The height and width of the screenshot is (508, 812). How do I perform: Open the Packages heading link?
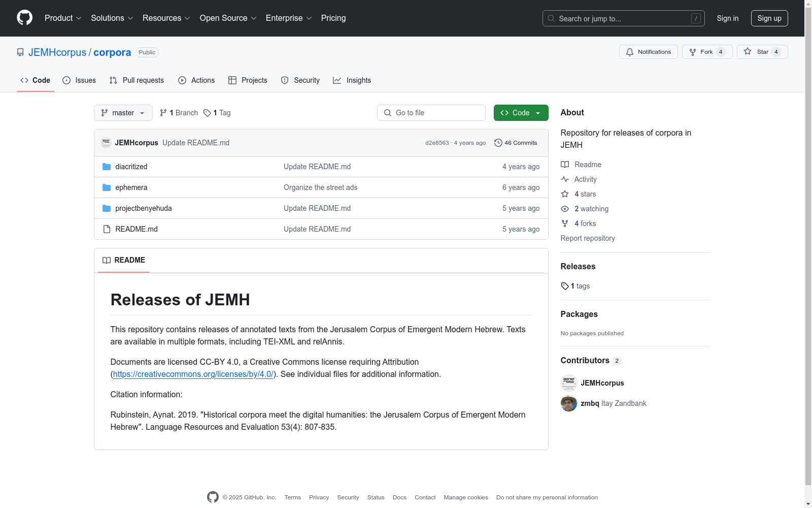tap(579, 314)
